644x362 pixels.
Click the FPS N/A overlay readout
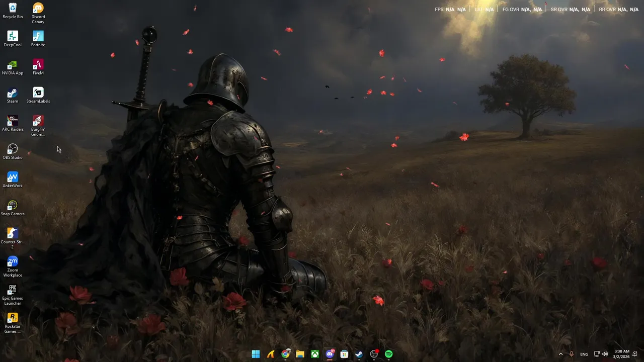450,10
